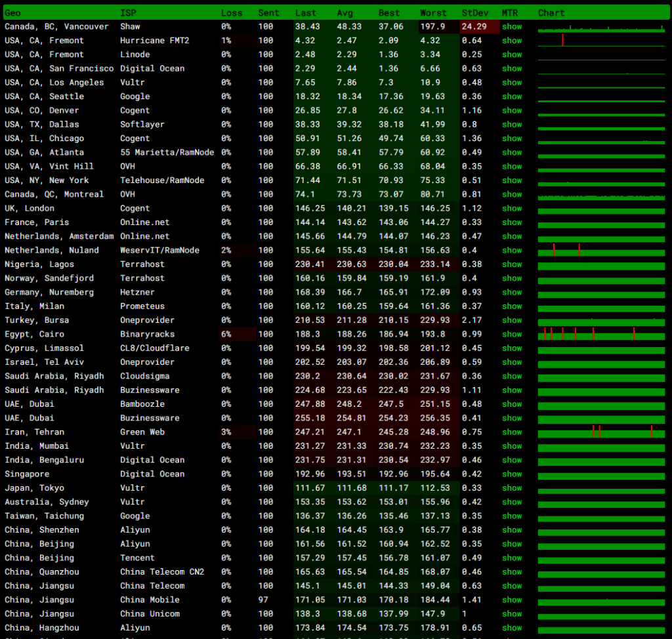Show MTR for China Mobile in Jiangsu
The image size is (672, 639).
[x=512, y=600]
